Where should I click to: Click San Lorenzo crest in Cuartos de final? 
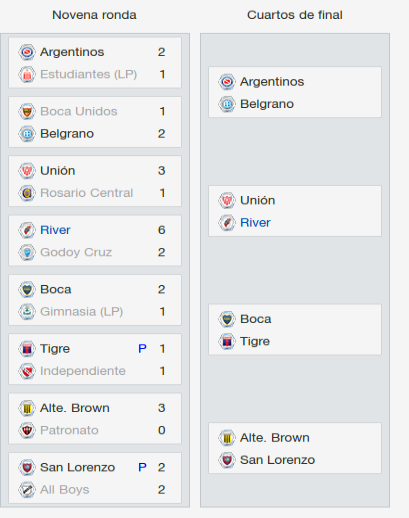point(227,460)
